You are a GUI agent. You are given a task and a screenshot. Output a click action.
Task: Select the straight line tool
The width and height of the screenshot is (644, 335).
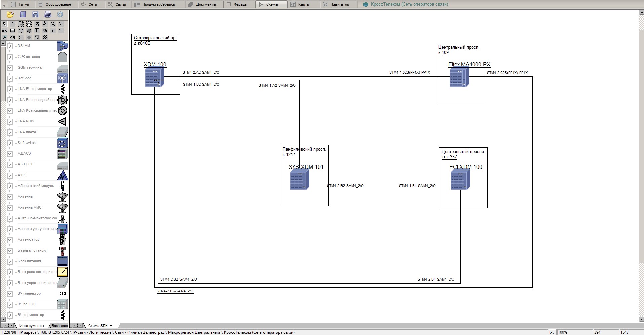pos(61,31)
